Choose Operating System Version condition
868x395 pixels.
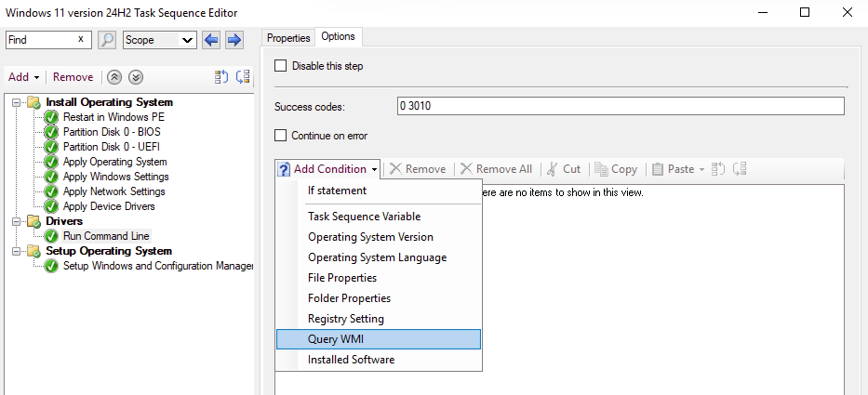point(379,237)
